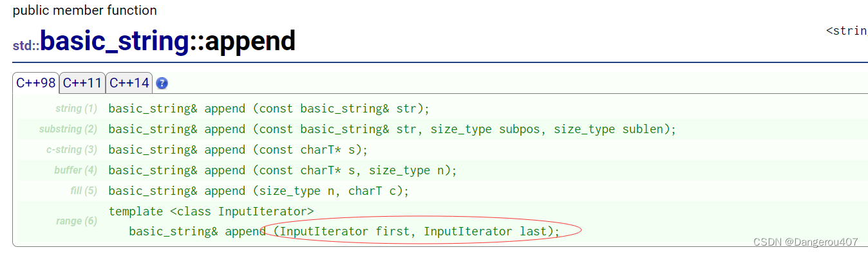Click the append (const basic_string& str) signature
The image size is (868, 254).
click(x=269, y=109)
